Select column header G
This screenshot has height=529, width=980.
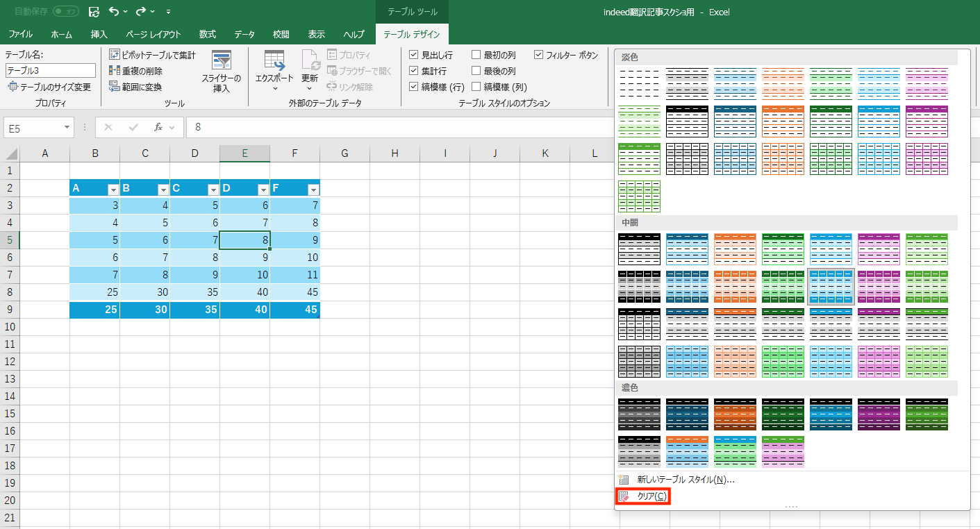coord(344,153)
